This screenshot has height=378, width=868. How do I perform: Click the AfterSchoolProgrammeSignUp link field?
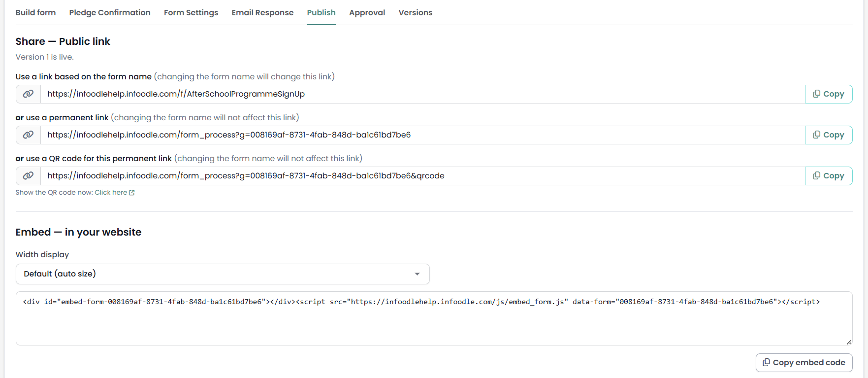tap(423, 94)
